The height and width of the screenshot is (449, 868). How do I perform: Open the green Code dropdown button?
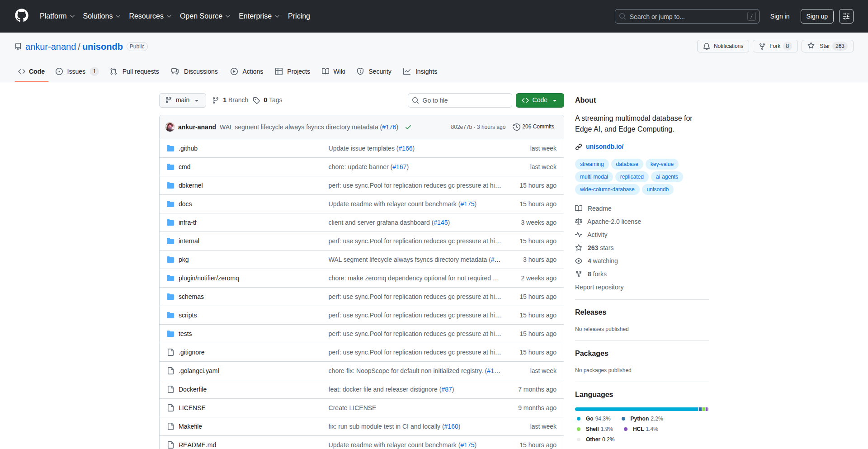click(x=539, y=100)
